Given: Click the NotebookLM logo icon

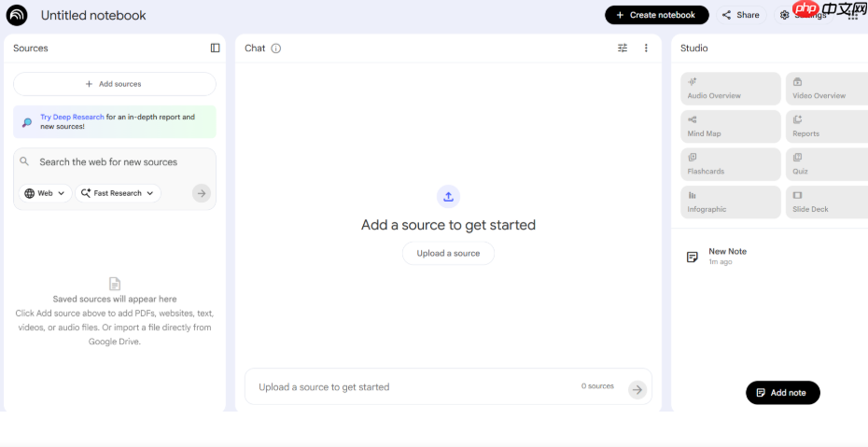Looking at the screenshot, I should point(17,15).
